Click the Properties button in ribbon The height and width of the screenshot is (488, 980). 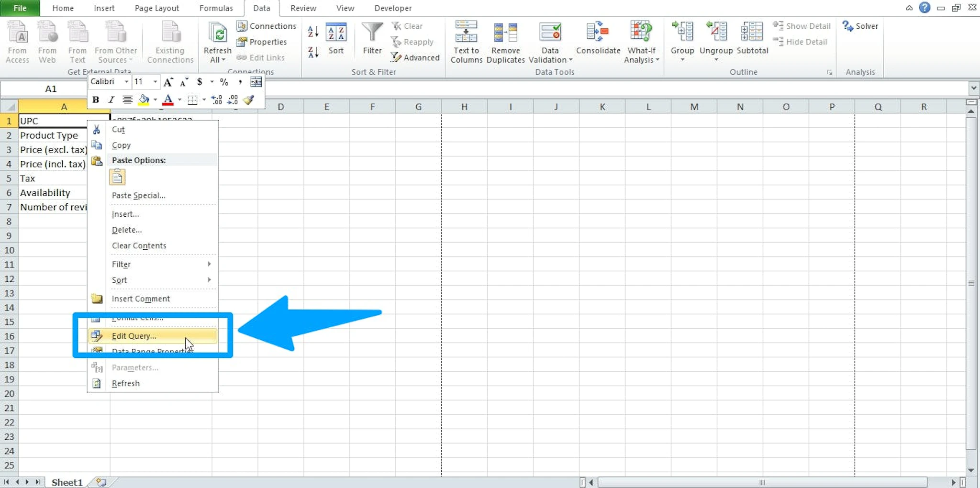tap(262, 42)
